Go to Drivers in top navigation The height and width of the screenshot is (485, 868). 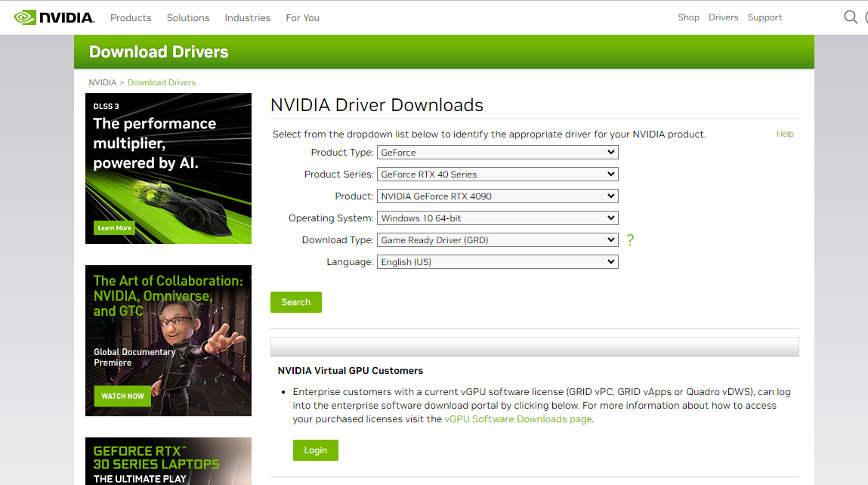point(724,17)
